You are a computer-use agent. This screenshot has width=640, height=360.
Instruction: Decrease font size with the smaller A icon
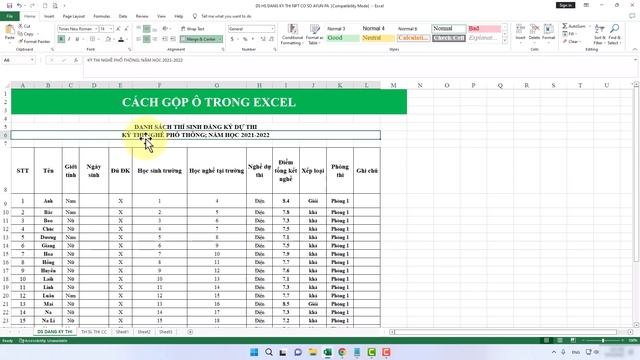click(126, 29)
